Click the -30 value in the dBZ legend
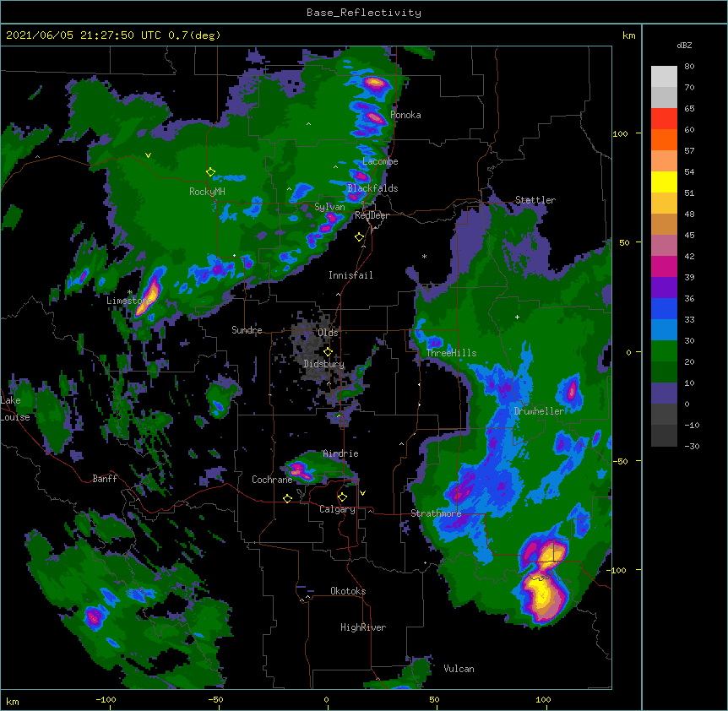 coord(692,447)
